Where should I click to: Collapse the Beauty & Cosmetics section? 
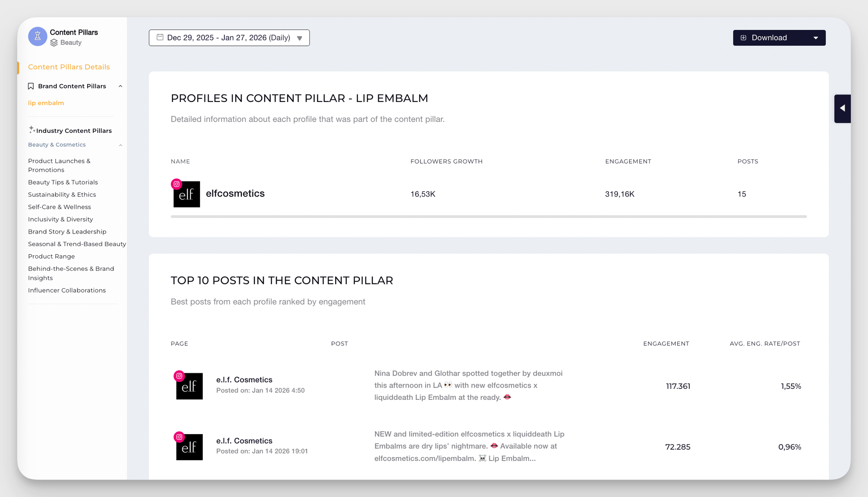click(x=121, y=145)
